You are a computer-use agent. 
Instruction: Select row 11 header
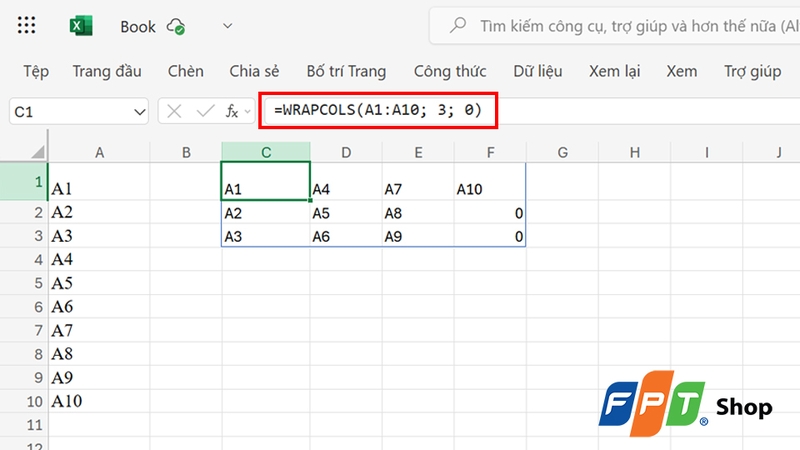click(24, 425)
